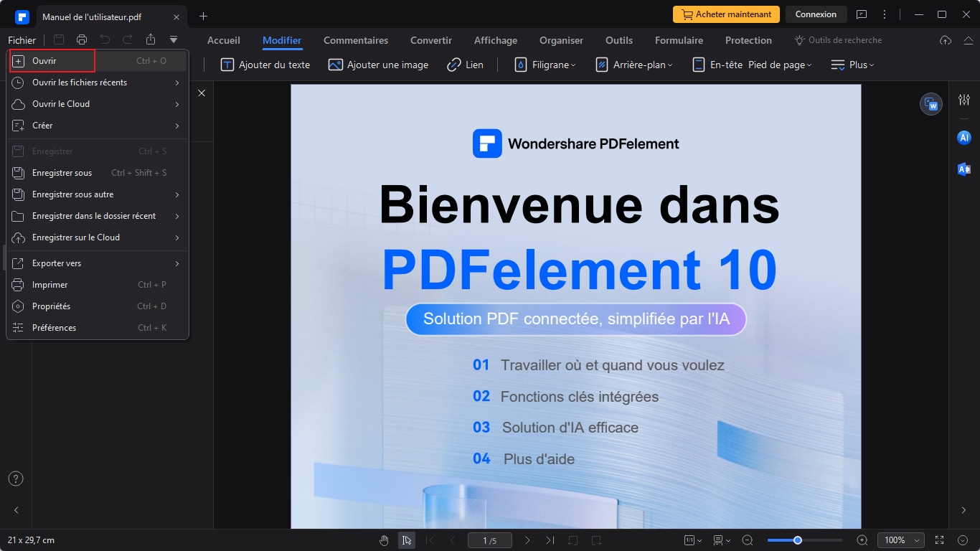Screen dimensions: 980x551
Task: Close the left side panel
Action: 202,93
